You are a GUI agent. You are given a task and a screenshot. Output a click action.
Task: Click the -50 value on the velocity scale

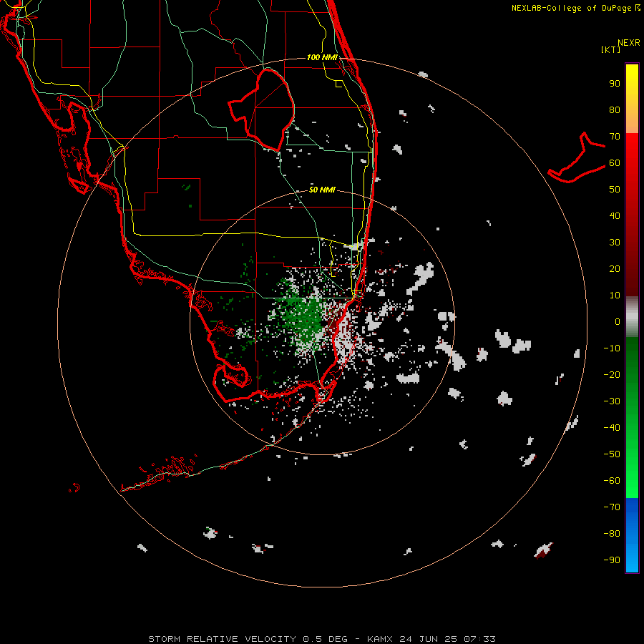click(612, 454)
